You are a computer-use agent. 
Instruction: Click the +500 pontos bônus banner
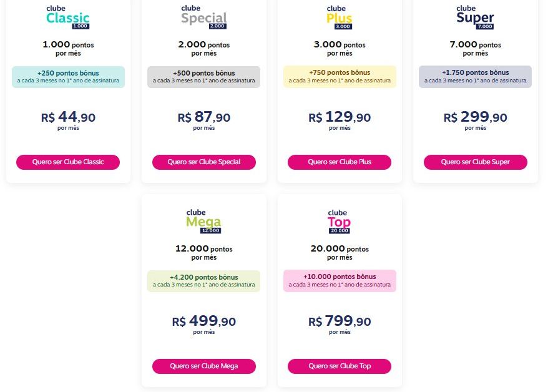click(203, 77)
